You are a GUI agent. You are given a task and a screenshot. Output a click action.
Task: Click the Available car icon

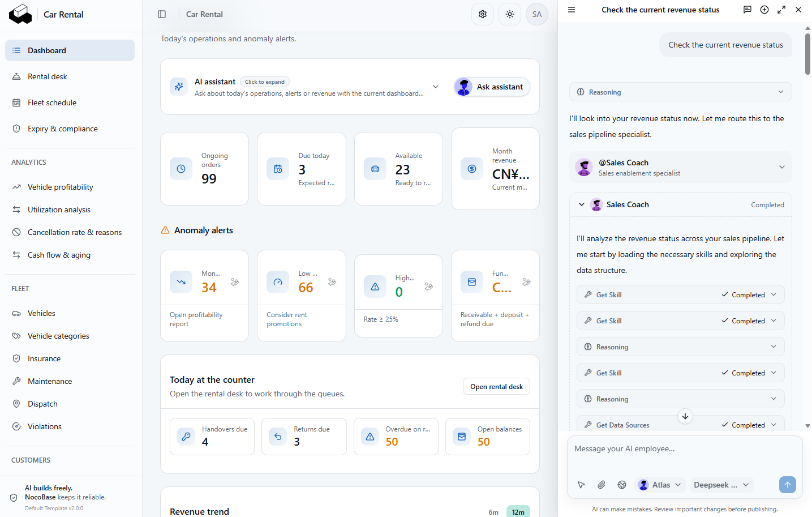(x=375, y=169)
